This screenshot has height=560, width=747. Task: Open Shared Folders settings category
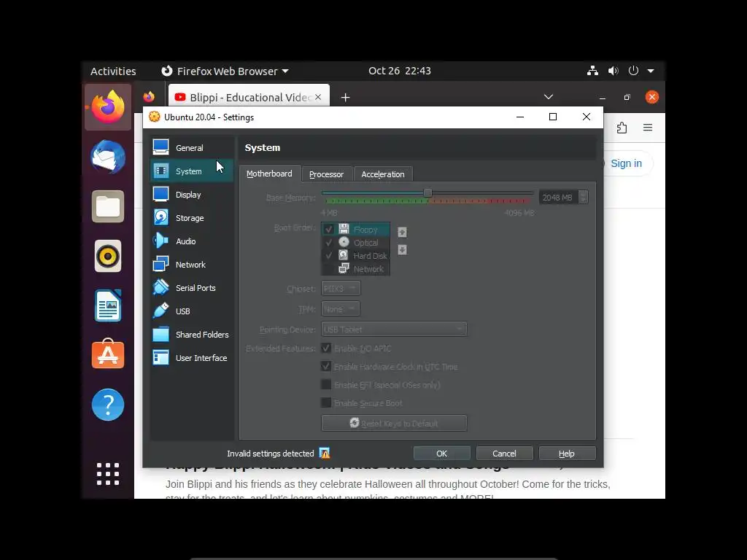[x=192, y=334]
